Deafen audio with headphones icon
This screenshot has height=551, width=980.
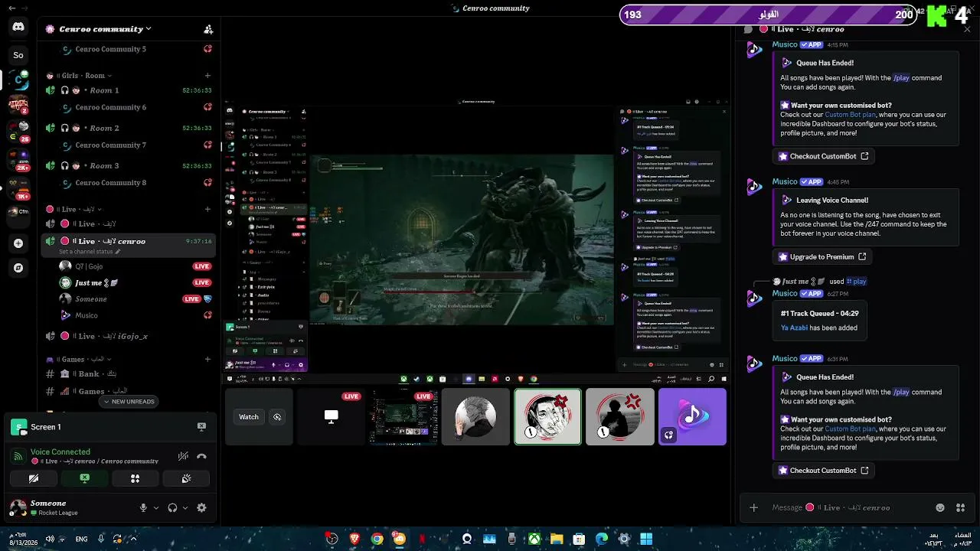[x=172, y=507]
